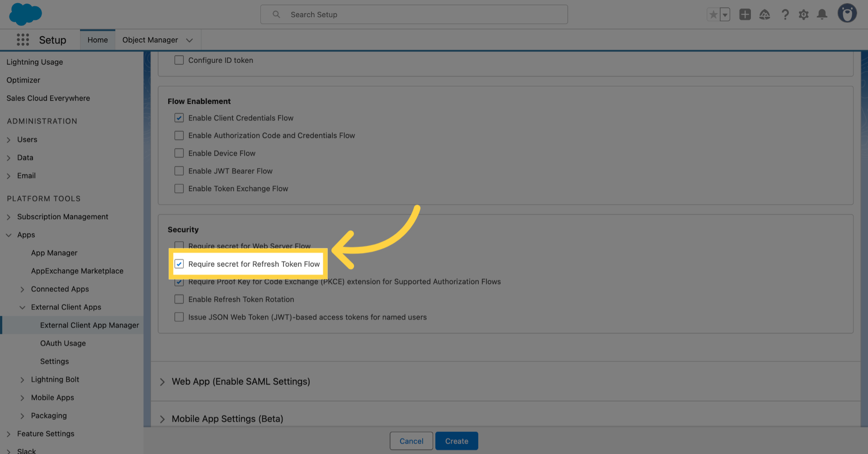868x454 pixels.
Task: Select the Home tab
Action: [x=98, y=40]
